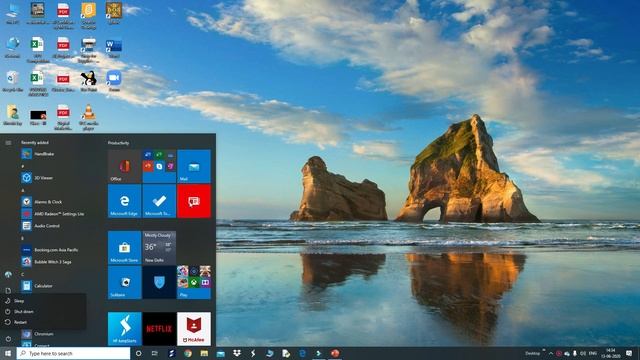This screenshot has height=360, width=640.
Task: Open the Microsoft Store tile
Action: (124, 248)
